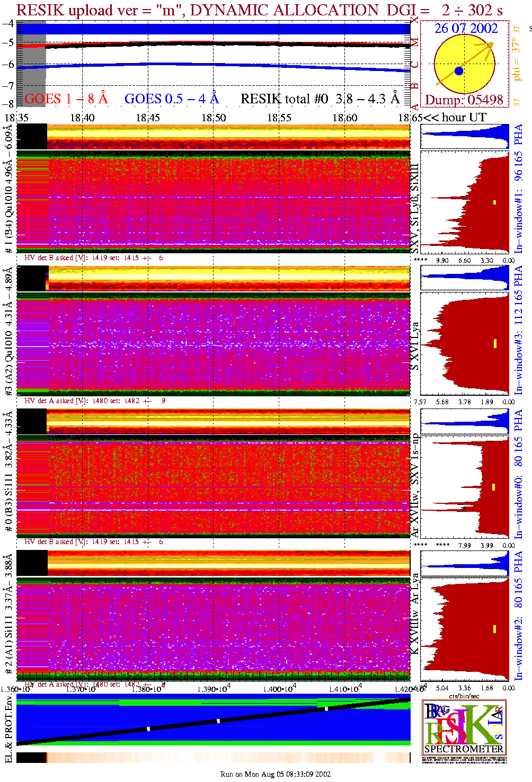The image size is (532, 782).
Task: Click the yellow marker in In-window#0 histogram
Action: [x=493, y=487]
